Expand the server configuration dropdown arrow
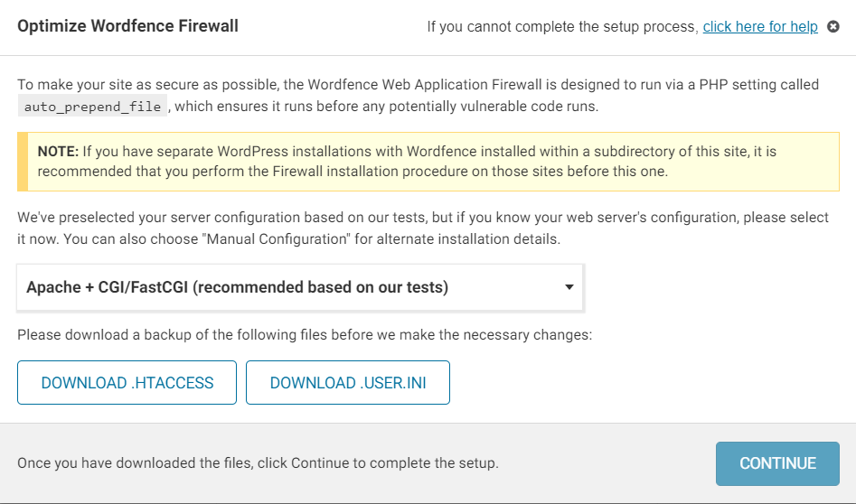 click(x=569, y=287)
